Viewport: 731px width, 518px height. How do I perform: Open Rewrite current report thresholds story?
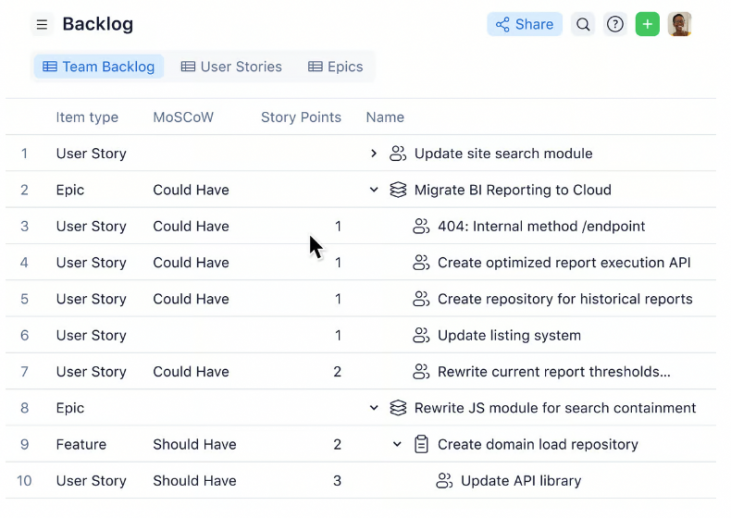[x=554, y=372]
